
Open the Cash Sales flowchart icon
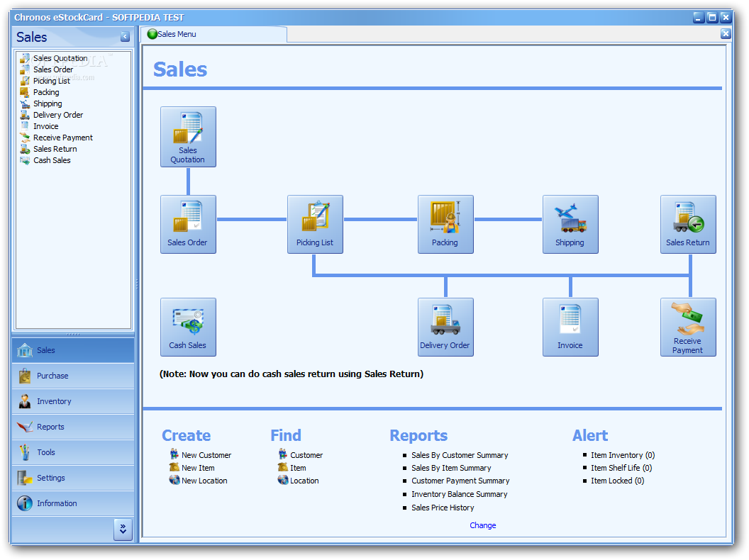188,327
